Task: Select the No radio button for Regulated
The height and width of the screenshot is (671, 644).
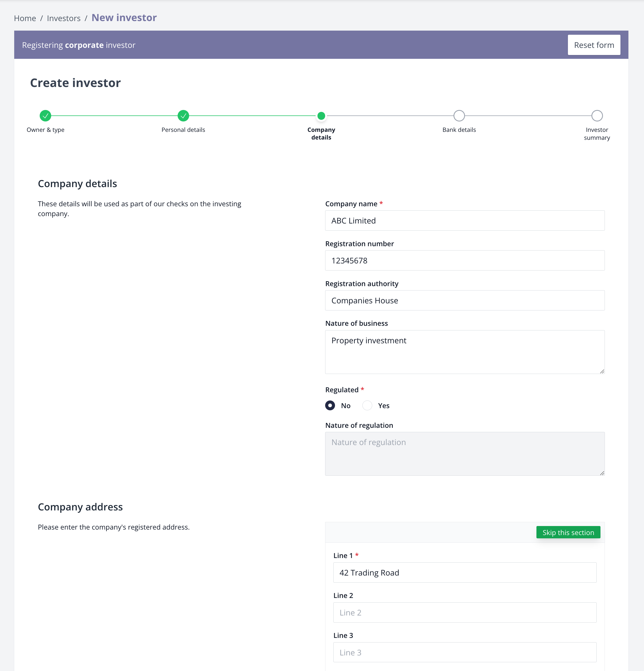Action: point(330,405)
